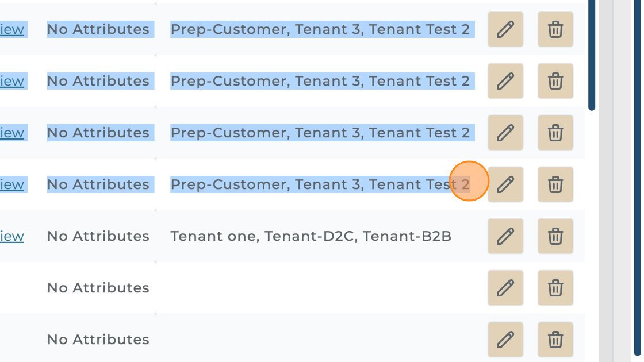Click the trash icon beside the fourth row
The image size is (644, 362).
coord(555,184)
